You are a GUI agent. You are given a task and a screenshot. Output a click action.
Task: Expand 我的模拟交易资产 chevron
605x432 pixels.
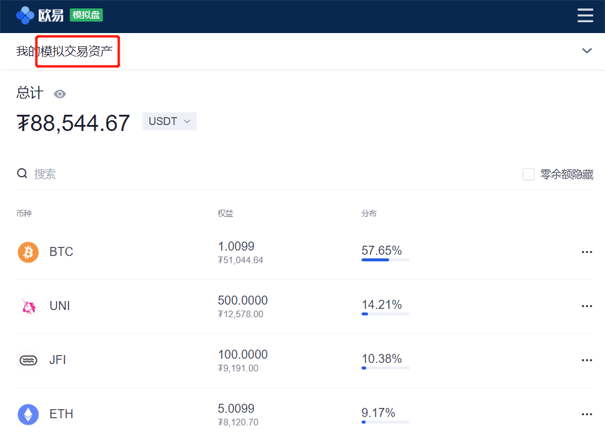(x=587, y=51)
